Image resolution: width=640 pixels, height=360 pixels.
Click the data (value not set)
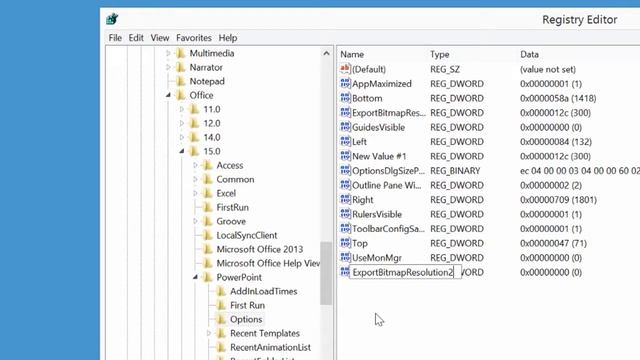(x=548, y=69)
